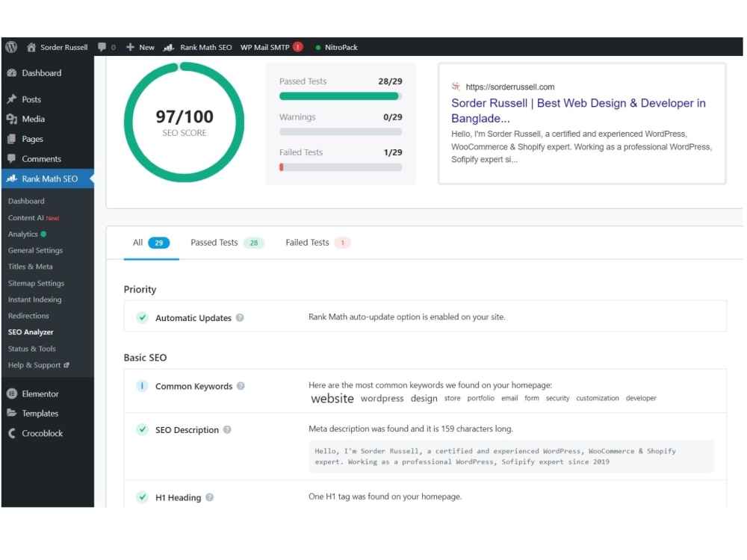
Task: Click the 'design' keyword tag
Action: tap(424, 398)
